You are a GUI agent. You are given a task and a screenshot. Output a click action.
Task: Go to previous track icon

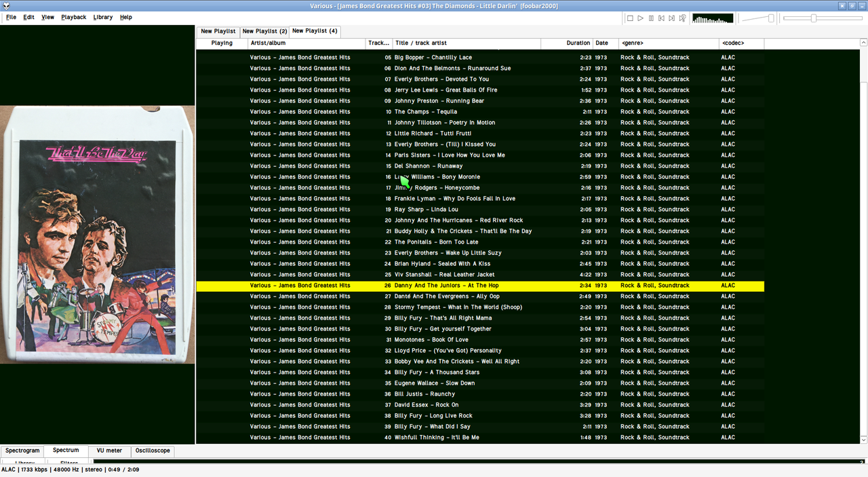point(661,18)
